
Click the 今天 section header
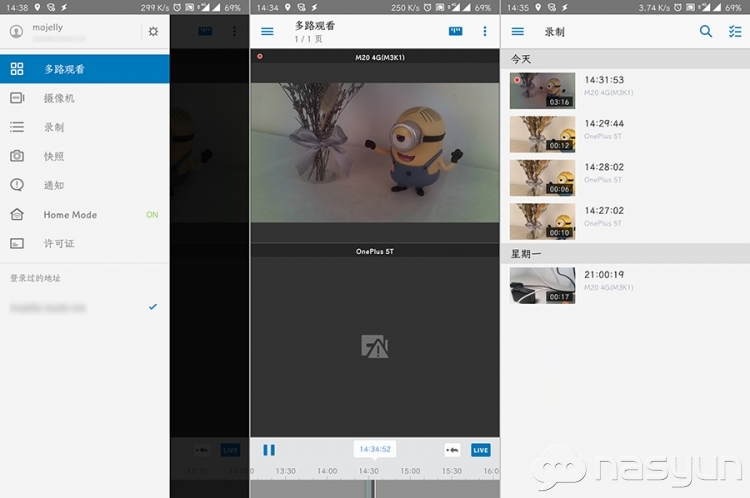625,59
